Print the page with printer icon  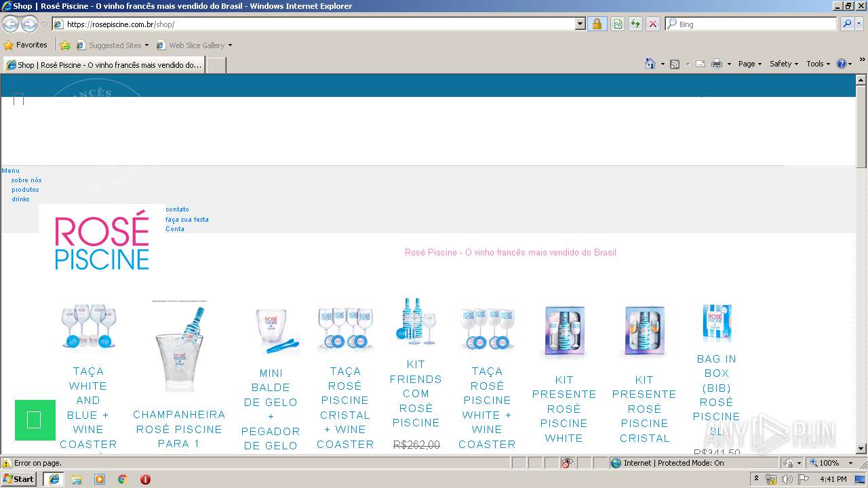(x=716, y=64)
